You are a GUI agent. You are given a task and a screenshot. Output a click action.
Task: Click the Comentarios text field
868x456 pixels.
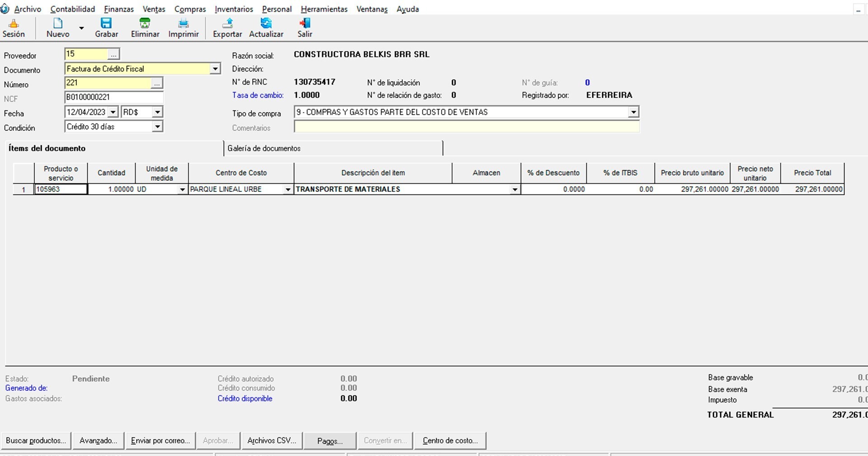coord(467,127)
